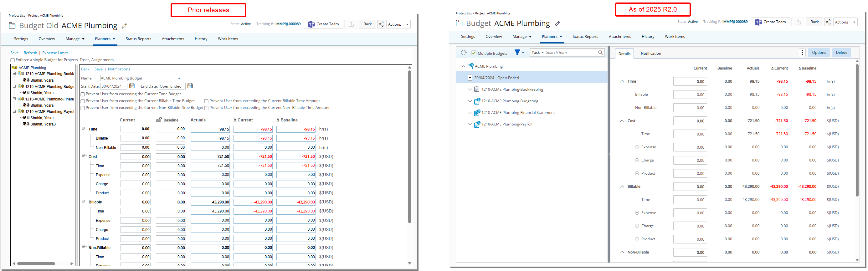868x271 pixels.
Task: Click the 1210-ACME Plumbing-Payroll budget task icon
Action: [x=477, y=124]
